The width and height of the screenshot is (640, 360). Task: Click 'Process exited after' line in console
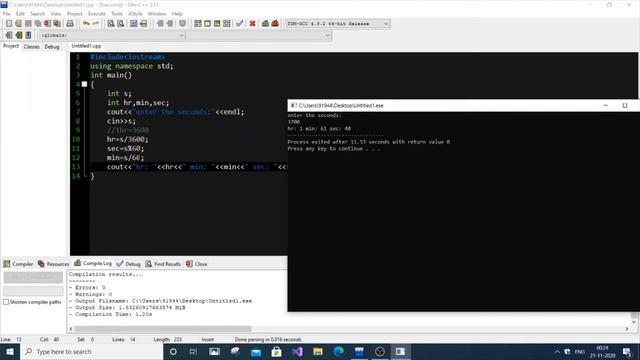[369, 142]
